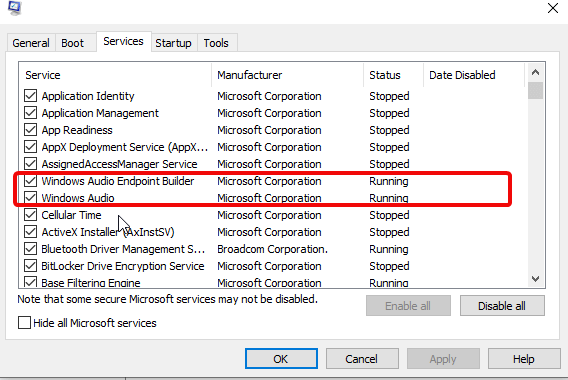Click the scrollbar up arrow
568x380 pixels.
tap(535, 72)
